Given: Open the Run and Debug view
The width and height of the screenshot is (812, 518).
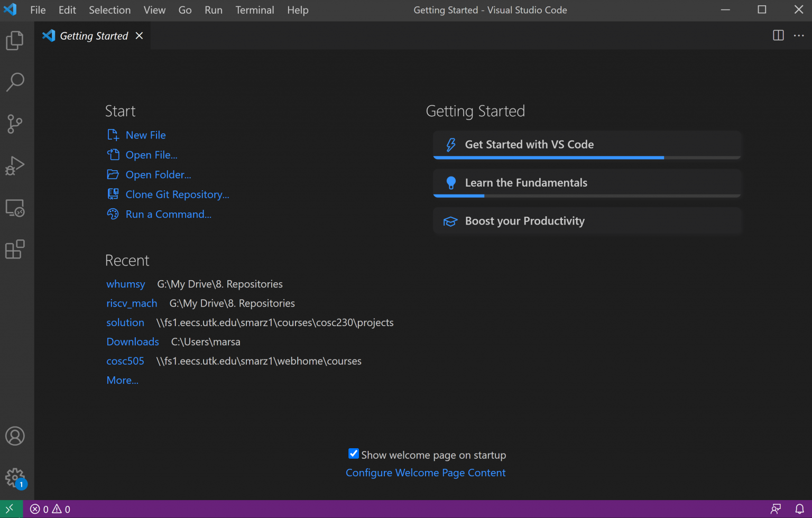Looking at the screenshot, I should coord(15,166).
